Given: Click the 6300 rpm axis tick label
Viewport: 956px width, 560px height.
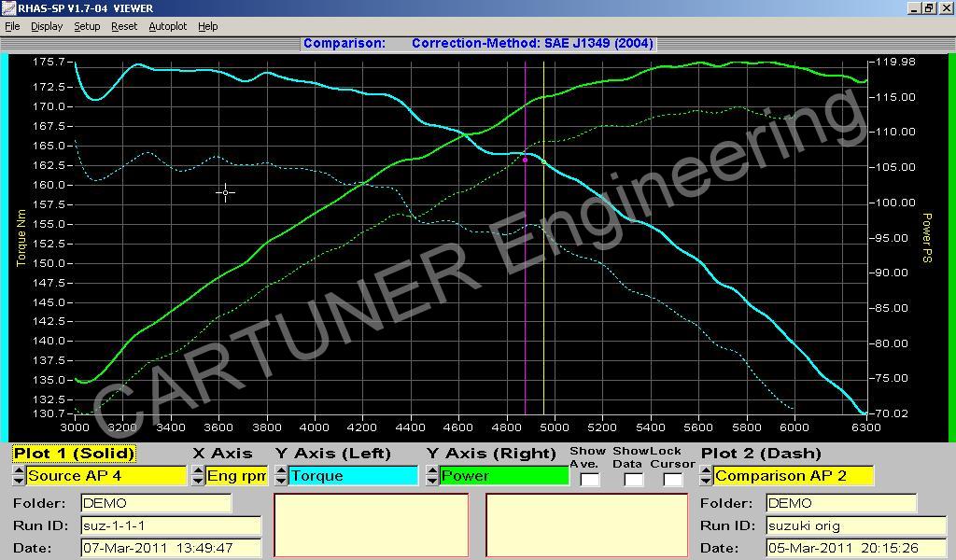Looking at the screenshot, I should [x=865, y=427].
